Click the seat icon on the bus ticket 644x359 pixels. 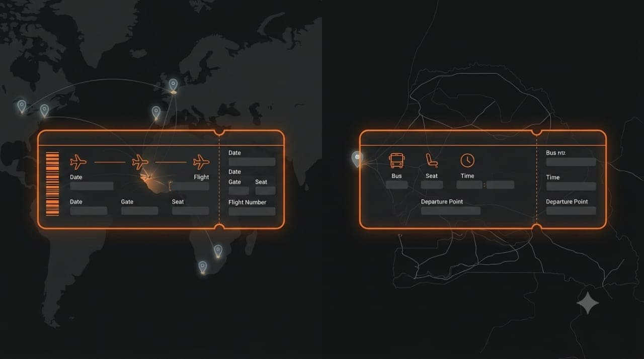[432, 161]
